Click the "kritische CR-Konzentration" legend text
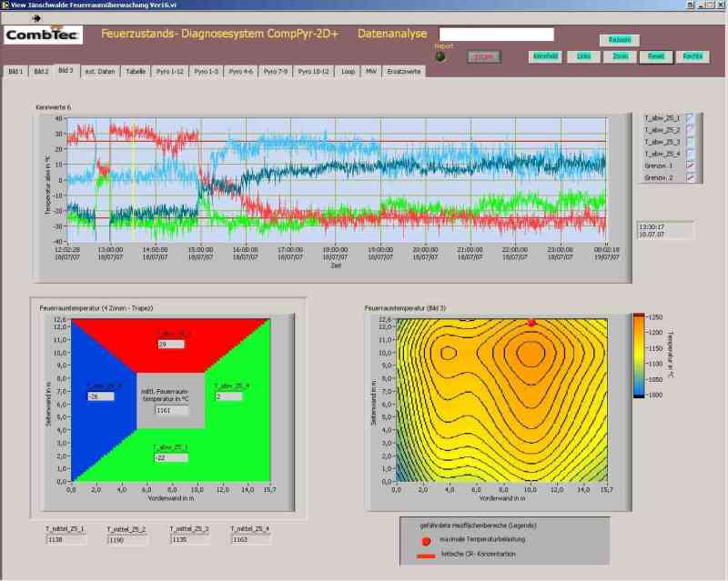Screen dimensions: 728x581 (x=479, y=554)
